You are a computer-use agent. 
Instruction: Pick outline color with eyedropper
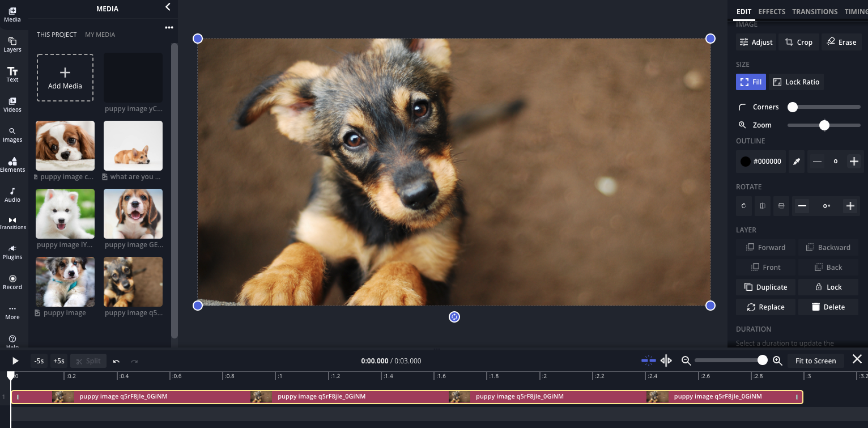click(x=797, y=162)
